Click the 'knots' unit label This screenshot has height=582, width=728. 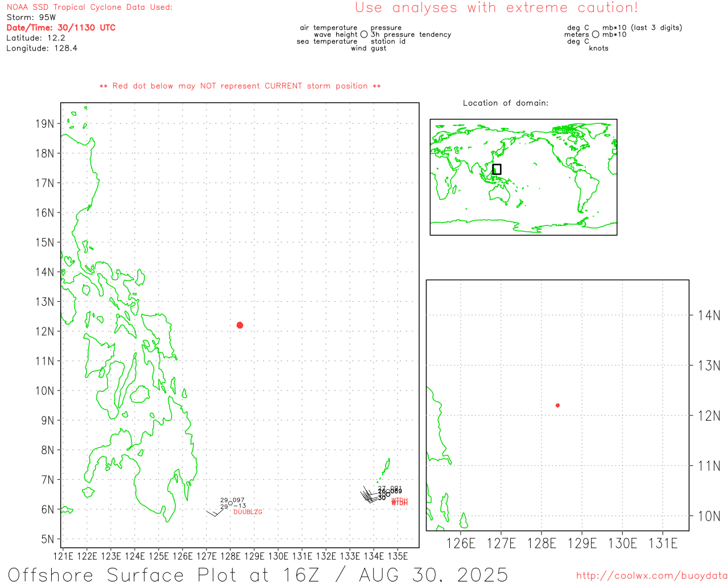(x=599, y=48)
